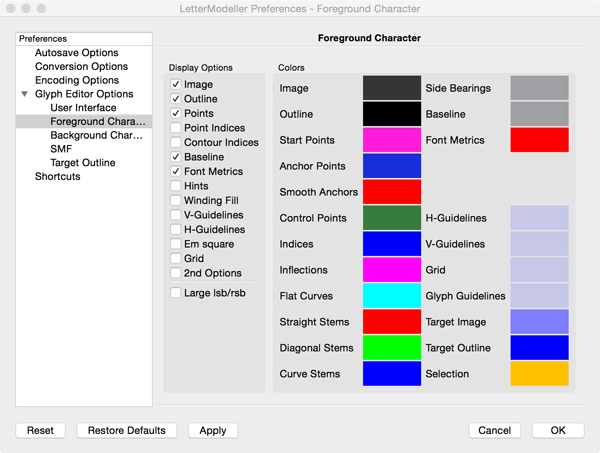600x453 pixels.
Task: Cancel the preferences dialog
Action: [x=494, y=430]
